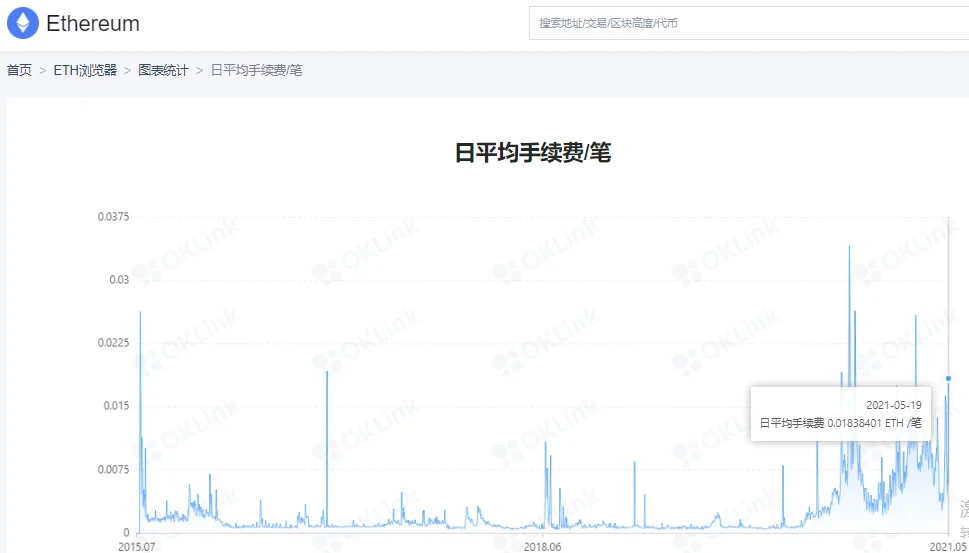This screenshot has height=553, width=969.
Task: Select the 日平均手续费/笔 breadcrumb item
Action: (256, 70)
